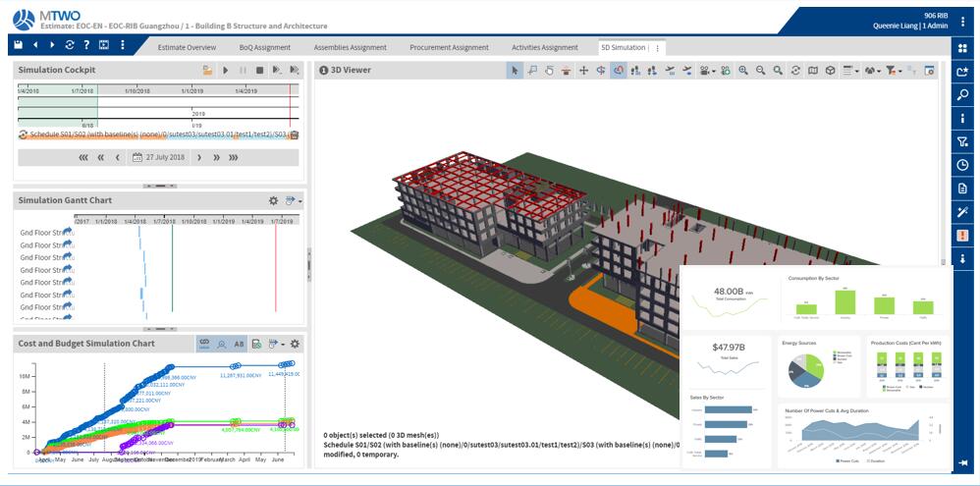
Task: Click the clock icon in right sidebar
Action: point(962,165)
